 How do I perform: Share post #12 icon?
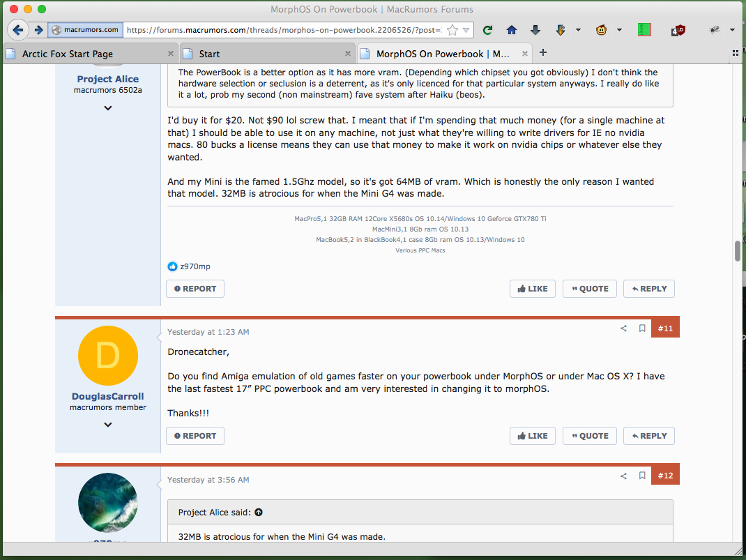[623, 476]
